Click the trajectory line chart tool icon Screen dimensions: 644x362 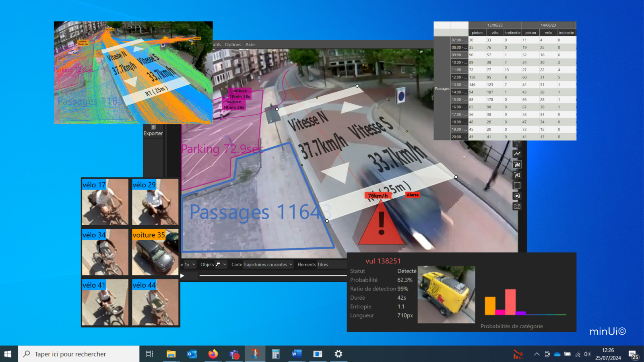click(517, 154)
